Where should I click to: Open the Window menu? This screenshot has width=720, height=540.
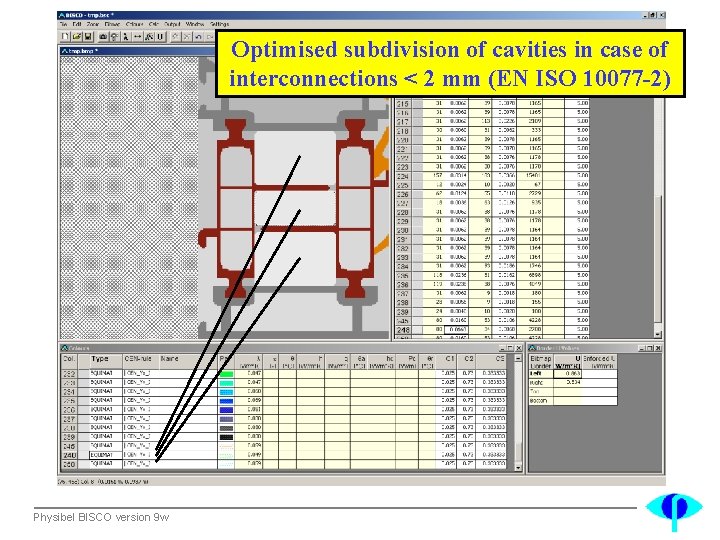195,24
